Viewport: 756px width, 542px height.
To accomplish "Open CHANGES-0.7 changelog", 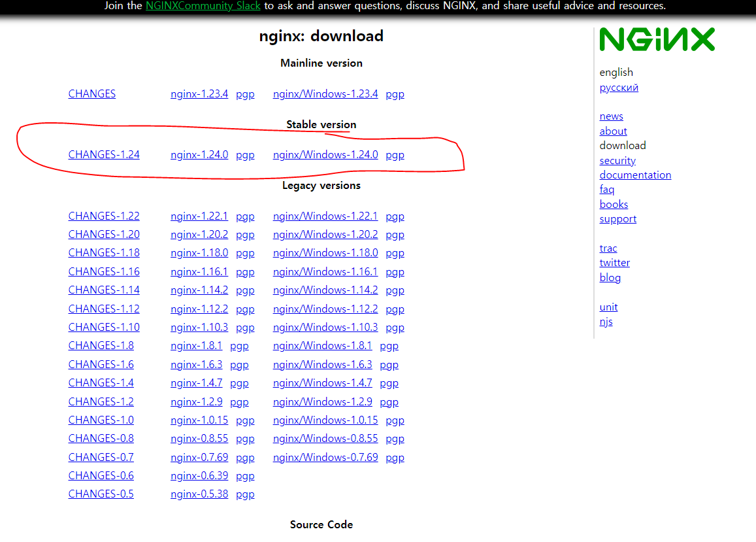I will tap(101, 456).
